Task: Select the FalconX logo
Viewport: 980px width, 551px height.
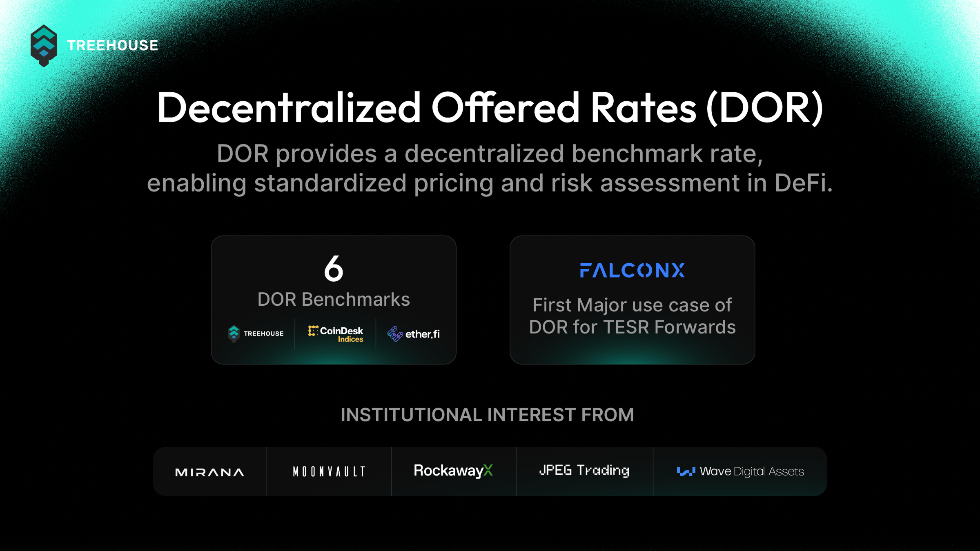Action: pyautogui.click(x=632, y=271)
